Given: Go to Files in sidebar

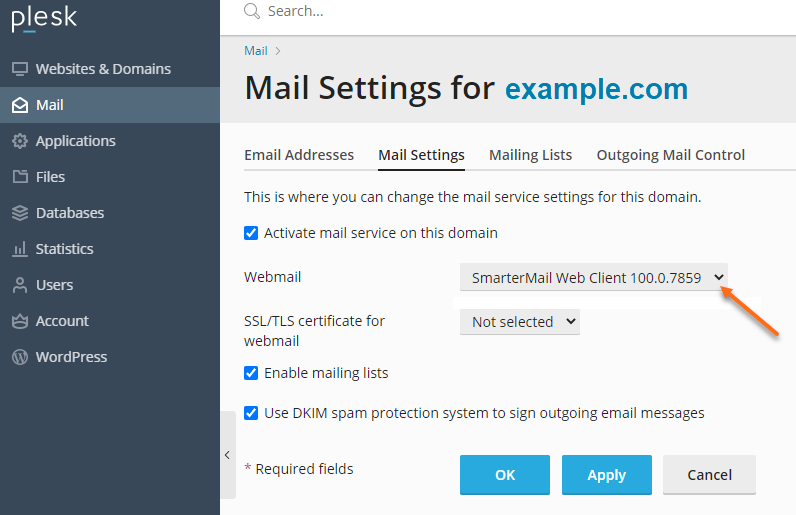Looking at the screenshot, I should 110,177.
